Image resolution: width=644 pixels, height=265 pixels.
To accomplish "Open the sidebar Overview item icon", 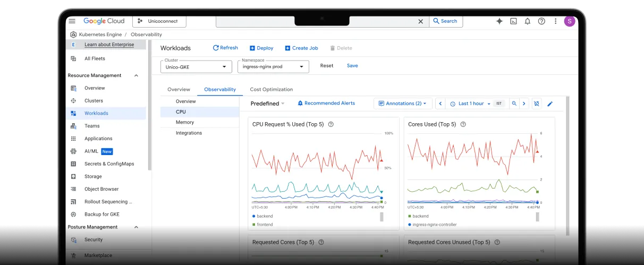I will (x=73, y=88).
